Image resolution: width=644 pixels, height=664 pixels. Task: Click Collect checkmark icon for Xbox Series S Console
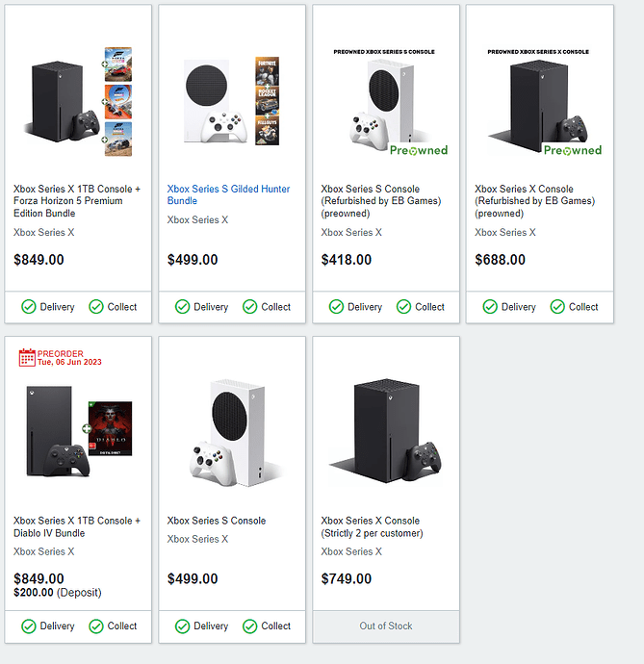pyautogui.click(x=250, y=626)
